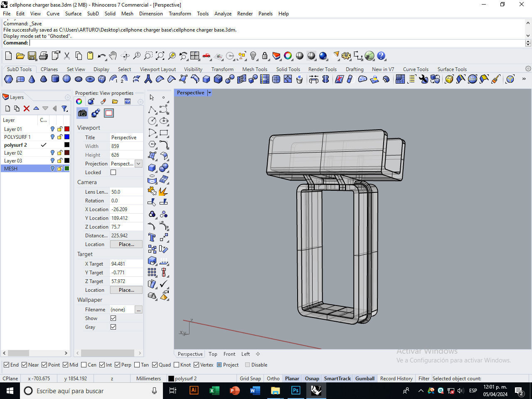Image resolution: width=532 pixels, height=399 pixels.
Task: Move layer down with down arrow
Action: (45, 108)
